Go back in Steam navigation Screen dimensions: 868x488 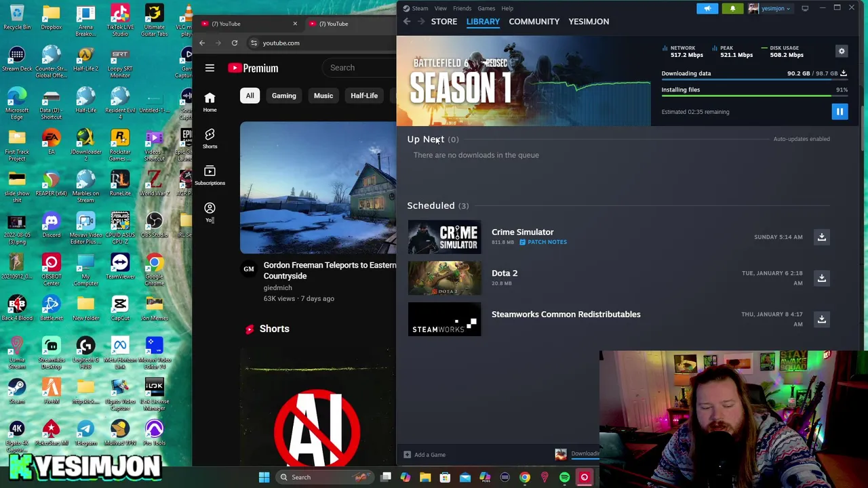tap(407, 22)
